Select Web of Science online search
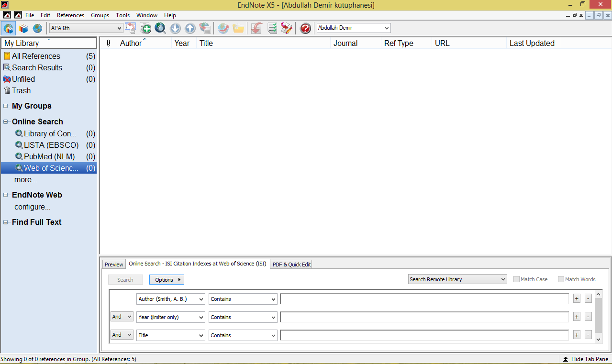This screenshot has width=612, height=364. [x=49, y=168]
